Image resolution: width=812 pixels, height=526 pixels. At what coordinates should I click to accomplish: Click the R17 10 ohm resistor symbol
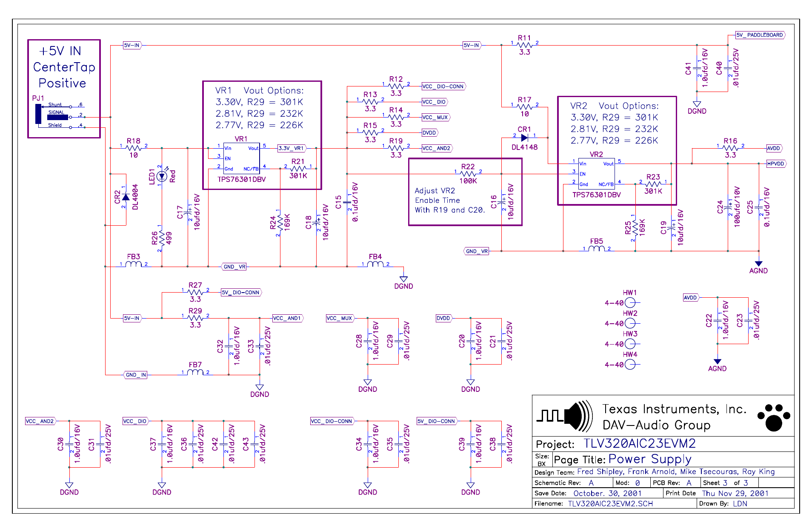pos(525,107)
